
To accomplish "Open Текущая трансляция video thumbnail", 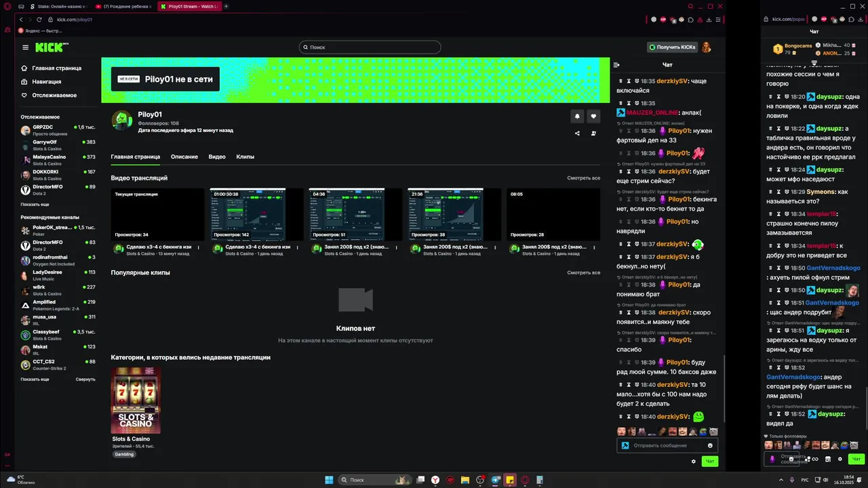I will click(x=157, y=214).
